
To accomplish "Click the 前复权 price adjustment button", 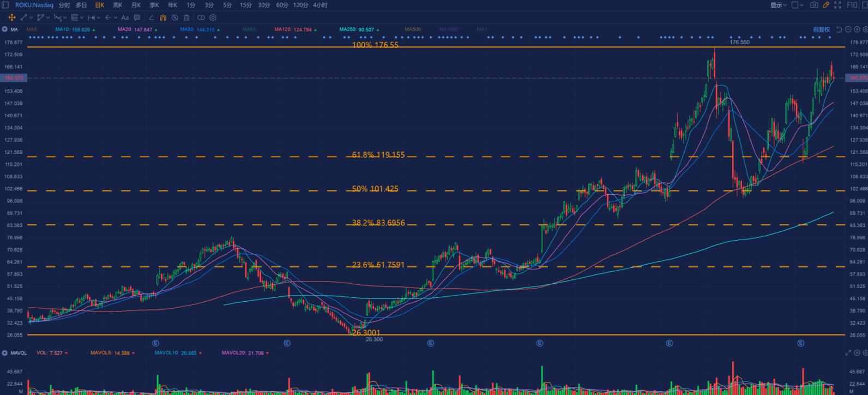I will 821,29.
